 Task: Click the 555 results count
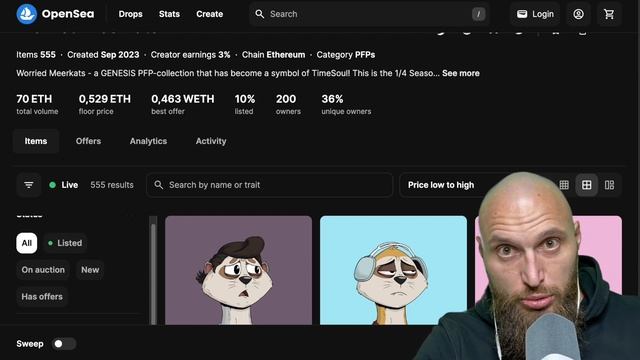coord(112,185)
